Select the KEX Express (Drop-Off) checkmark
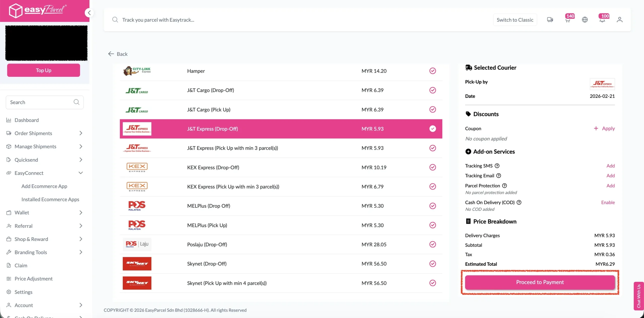This screenshot has height=318, width=644. [x=432, y=167]
